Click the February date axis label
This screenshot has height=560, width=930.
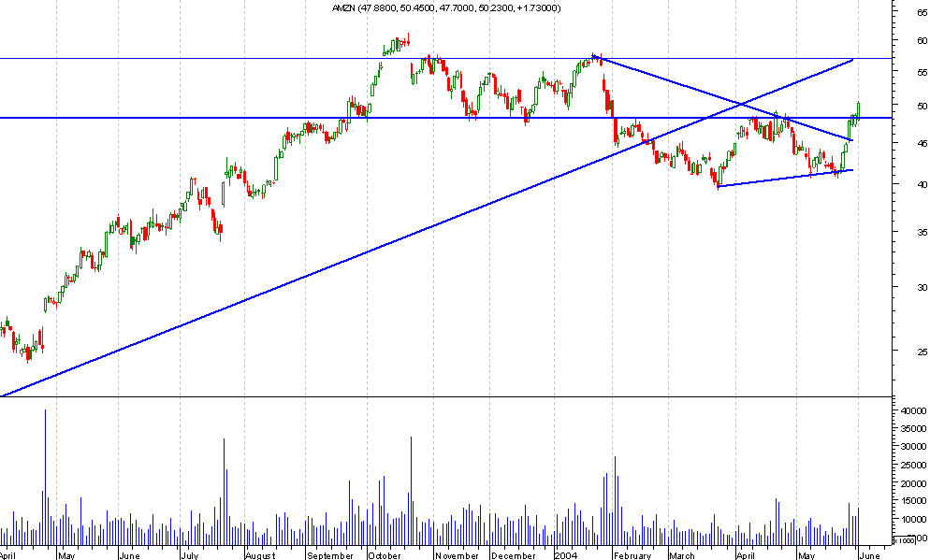(632, 556)
